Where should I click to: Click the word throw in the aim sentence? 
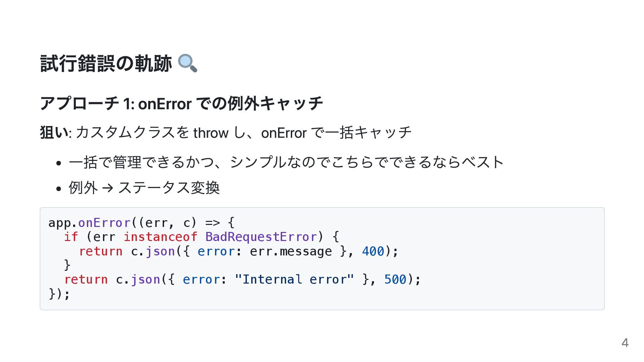(211, 133)
